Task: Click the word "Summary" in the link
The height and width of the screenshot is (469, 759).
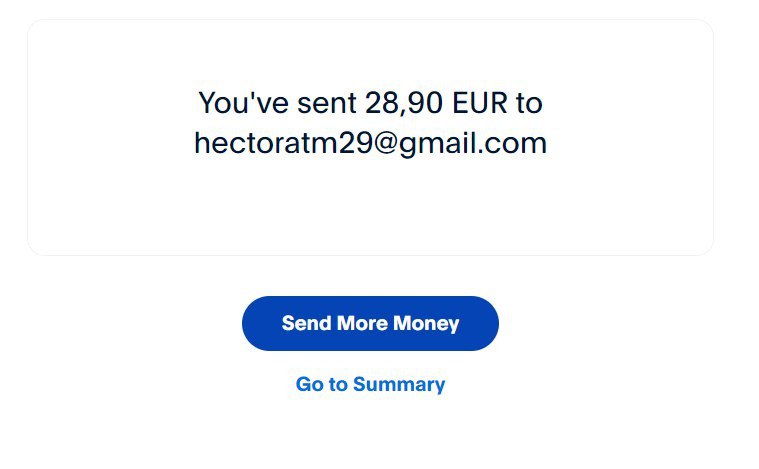Action: click(399, 385)
